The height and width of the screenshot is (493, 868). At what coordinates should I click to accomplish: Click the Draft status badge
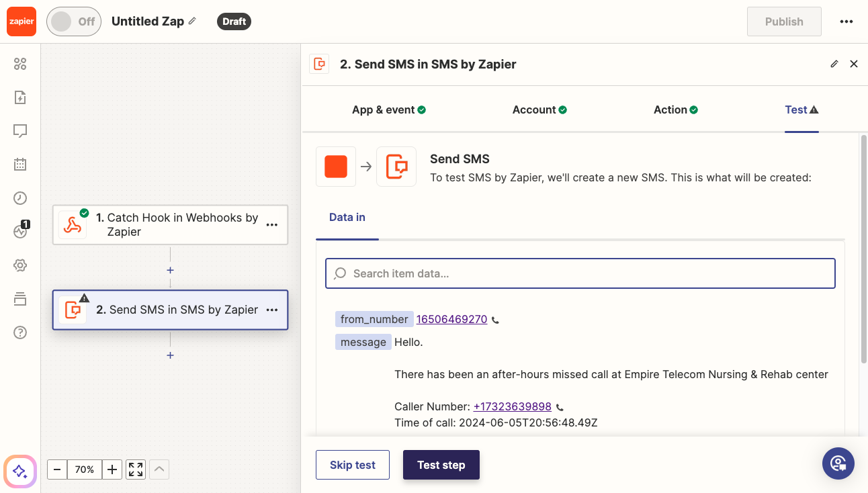[x=234, y=21]
